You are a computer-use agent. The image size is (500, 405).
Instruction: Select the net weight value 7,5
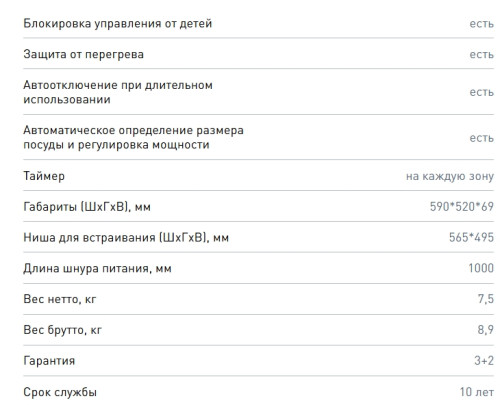click(486, 299)
